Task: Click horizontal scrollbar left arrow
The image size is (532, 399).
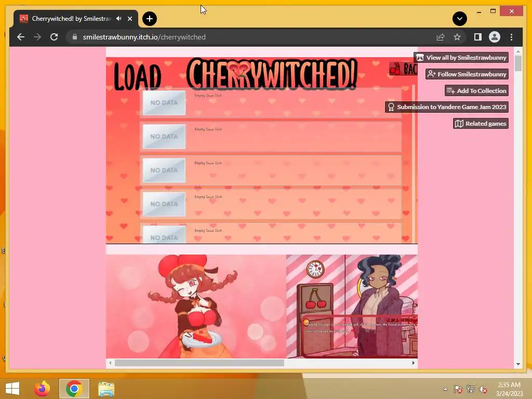Action: pyautogui.click(x=110, y=363)
